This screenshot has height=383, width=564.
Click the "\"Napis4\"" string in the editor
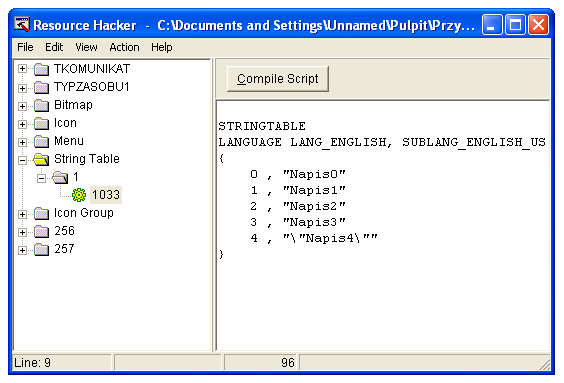[330, 238]
